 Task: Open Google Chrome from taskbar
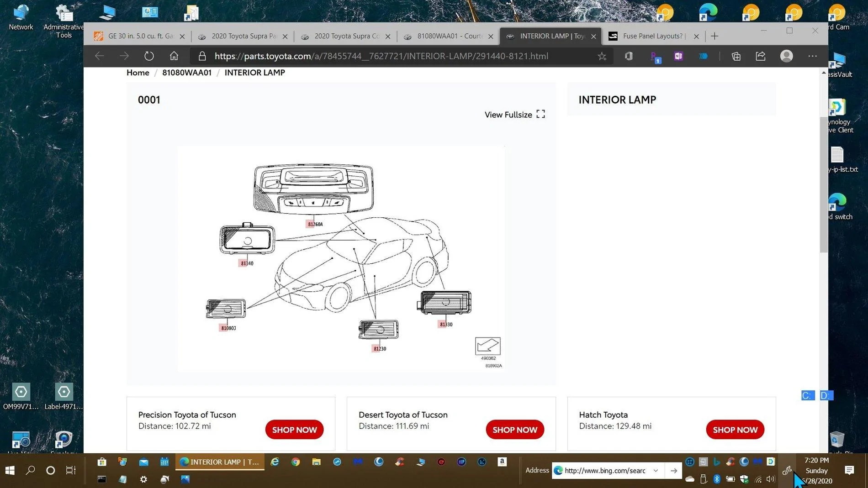tap(296, 462)
